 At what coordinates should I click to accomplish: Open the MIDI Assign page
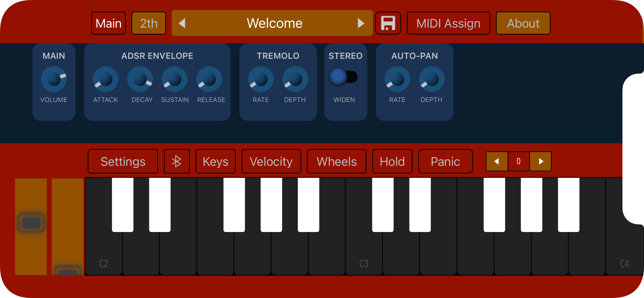448,23
